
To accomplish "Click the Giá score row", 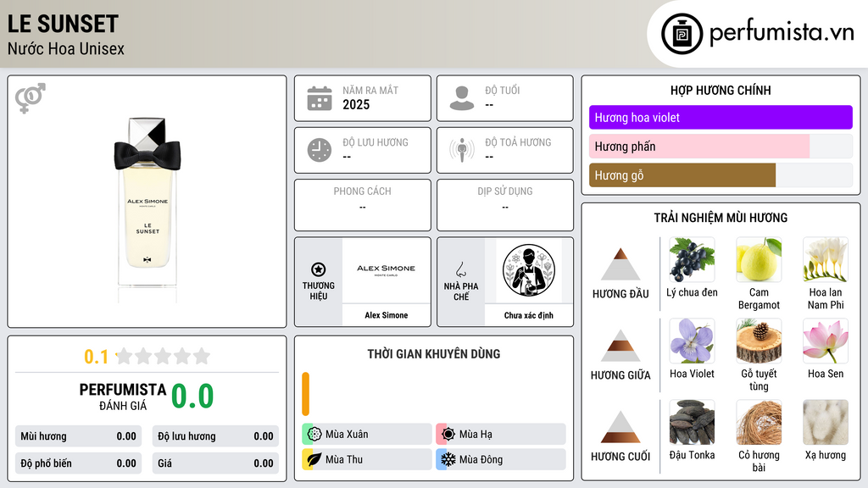I will (215, 463).
